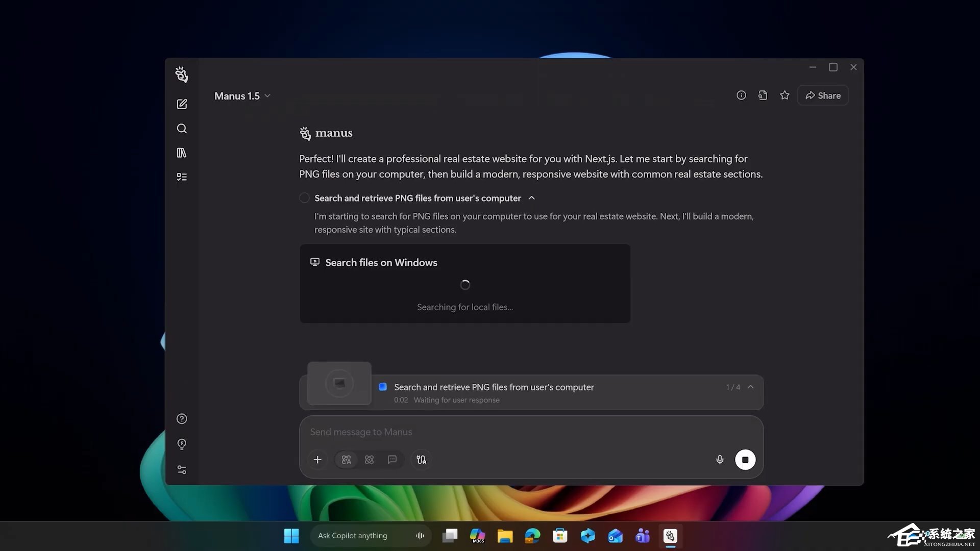Open File Explorer from the taskbar
The image size is (980, 551).
tap(505, 536)
